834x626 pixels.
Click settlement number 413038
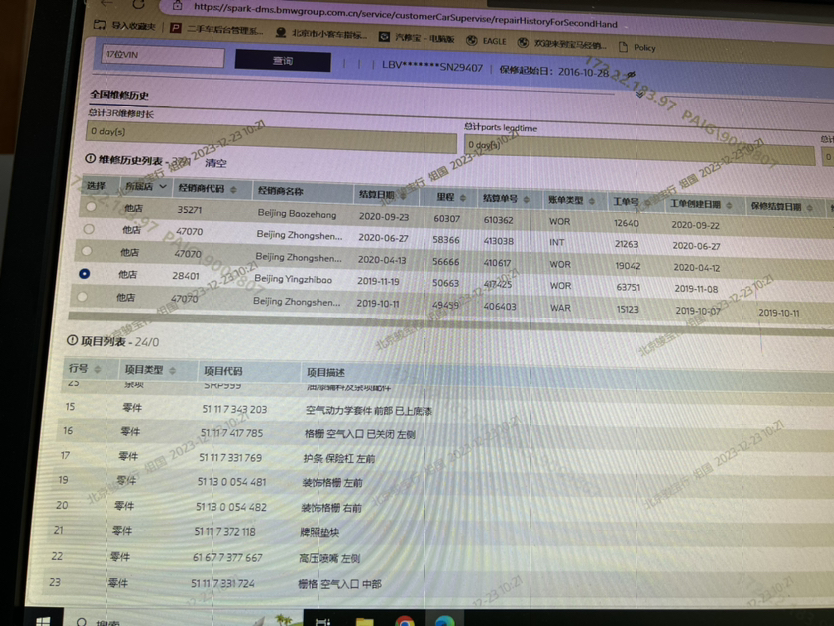[499, 241]
